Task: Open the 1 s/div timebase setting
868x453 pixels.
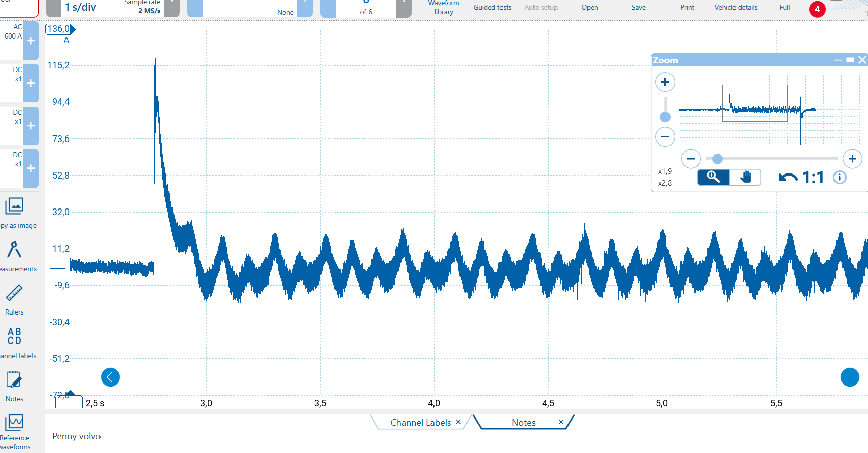Action: (x=80, y=7)
